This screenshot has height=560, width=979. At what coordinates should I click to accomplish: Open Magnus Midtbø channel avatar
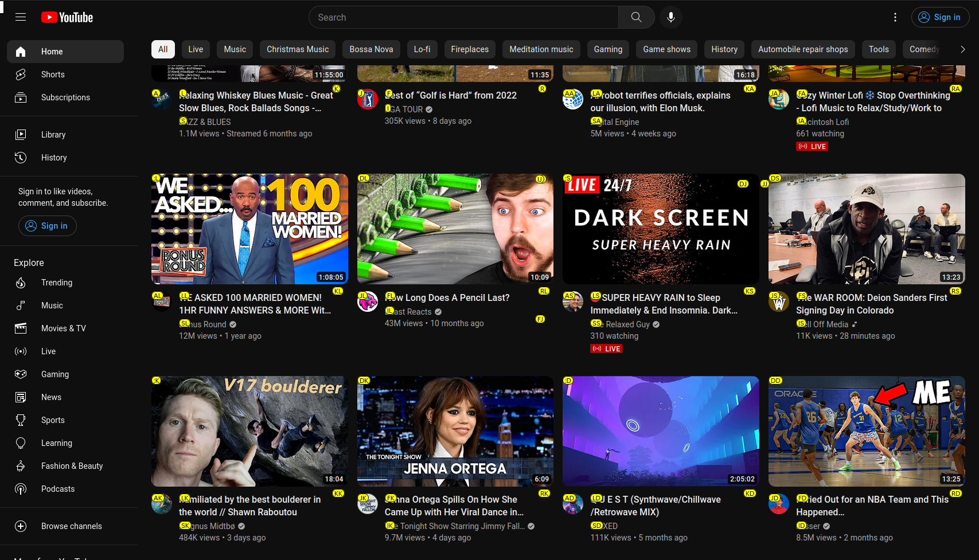pos(162,504)
